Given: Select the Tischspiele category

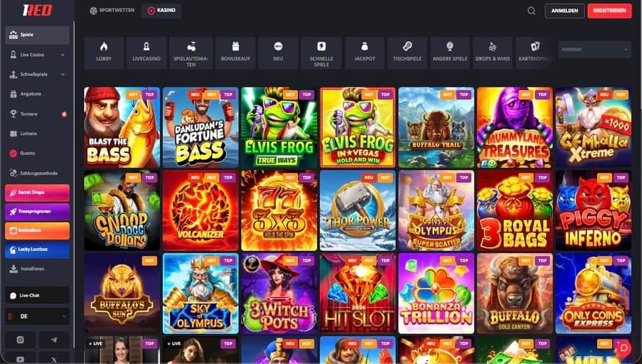Looking at the screenshot, I should 408,53.
